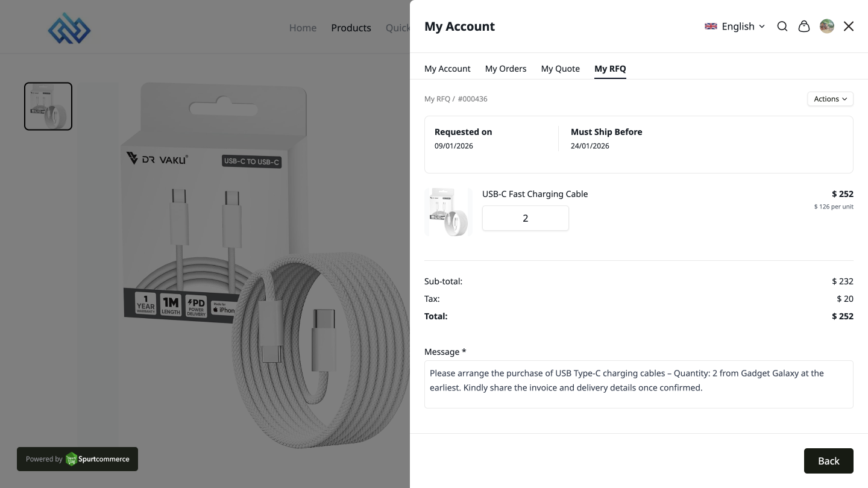Close the My Account panel
The width and height of the screenshot is (868, 488).
click(x=849, y=27)
